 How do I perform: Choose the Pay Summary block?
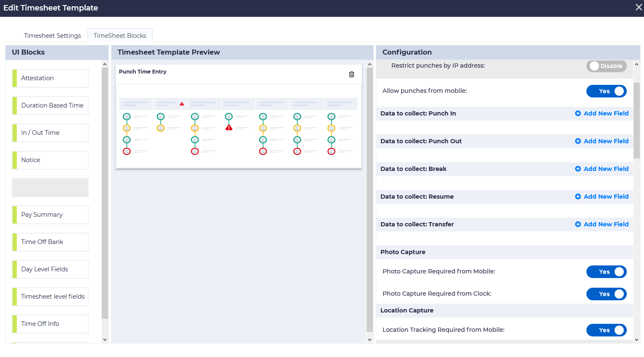click(50, 215)
